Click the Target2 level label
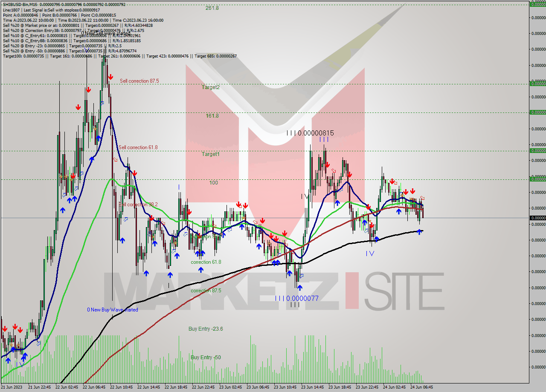Screen dimensions: 546x392 [211, 87]
